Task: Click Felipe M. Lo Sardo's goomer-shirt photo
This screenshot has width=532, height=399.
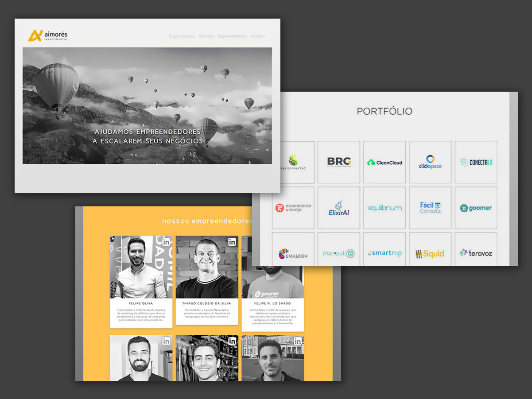Action: 272,282
